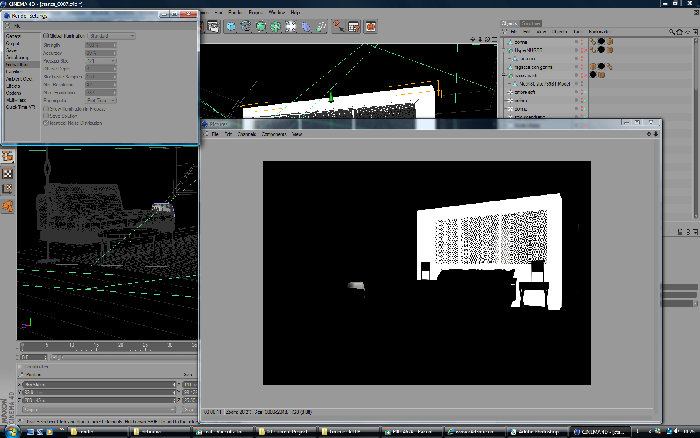Screen dimensions: 700x438
Task: Click the search magnifier in Objects panel
Action: pos(672,32)
